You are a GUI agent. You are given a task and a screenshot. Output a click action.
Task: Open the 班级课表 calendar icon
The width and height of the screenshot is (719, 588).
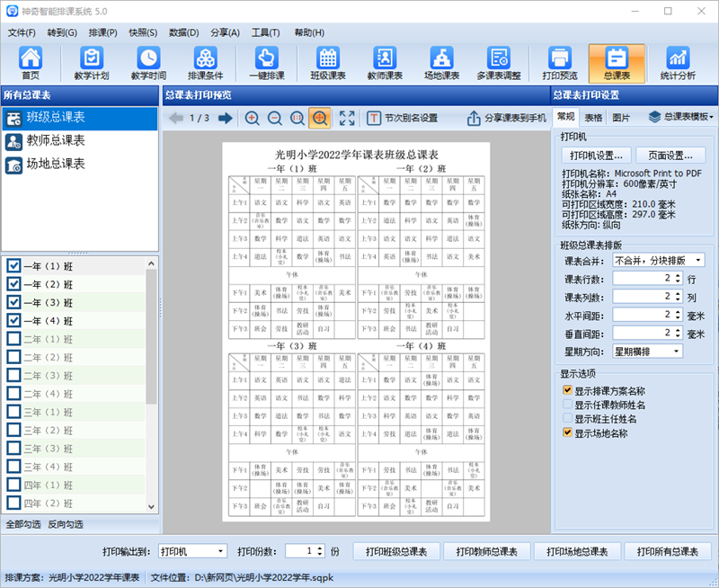328,63
